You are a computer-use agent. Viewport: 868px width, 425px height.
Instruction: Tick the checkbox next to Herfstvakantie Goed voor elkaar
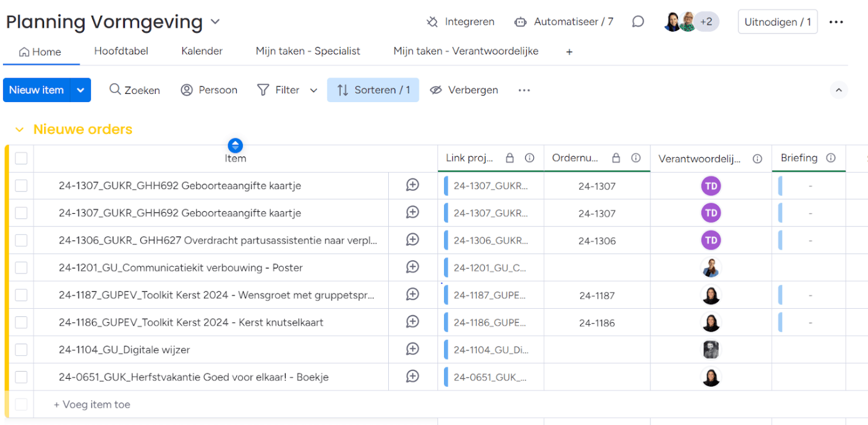click(x=21, y=377)
